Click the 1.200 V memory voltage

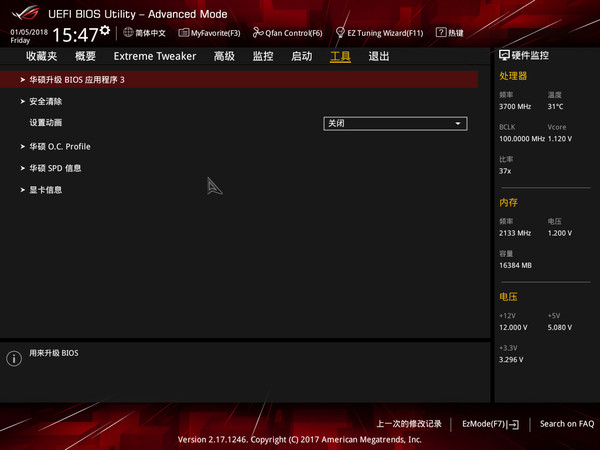(x=560, y=233)
